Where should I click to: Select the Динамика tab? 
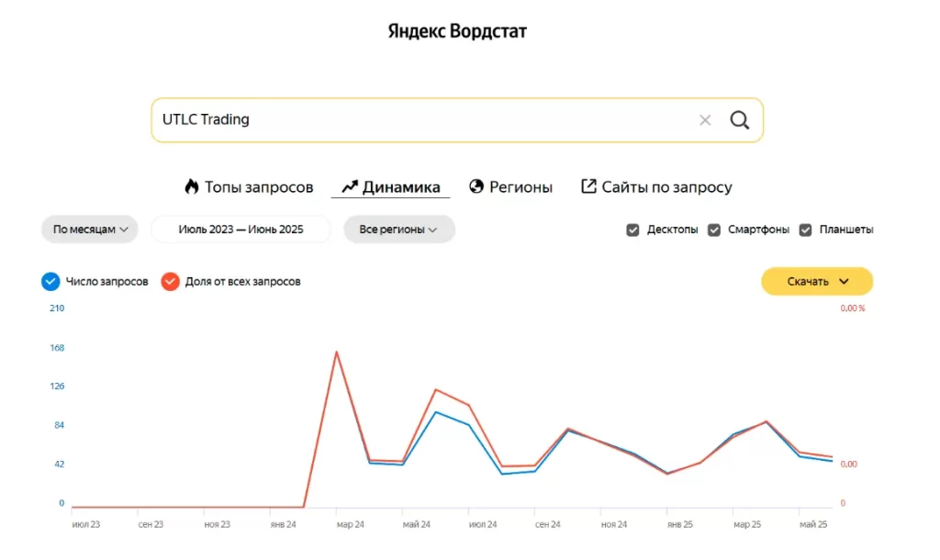[x=391, y=187]
